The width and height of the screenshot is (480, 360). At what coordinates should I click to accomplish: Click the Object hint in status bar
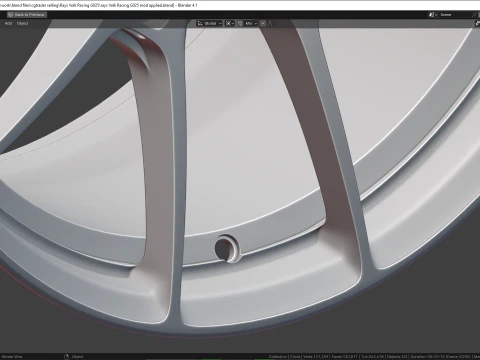coord(77,356)
